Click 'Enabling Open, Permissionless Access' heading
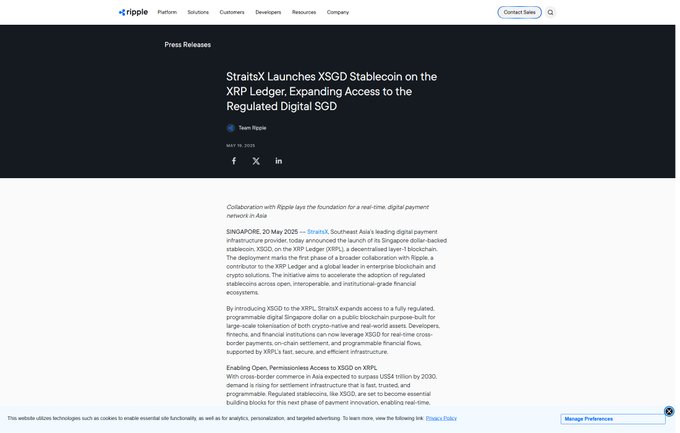Image resolution: width=680 pixels, height=433 pixels. [301, 368]
